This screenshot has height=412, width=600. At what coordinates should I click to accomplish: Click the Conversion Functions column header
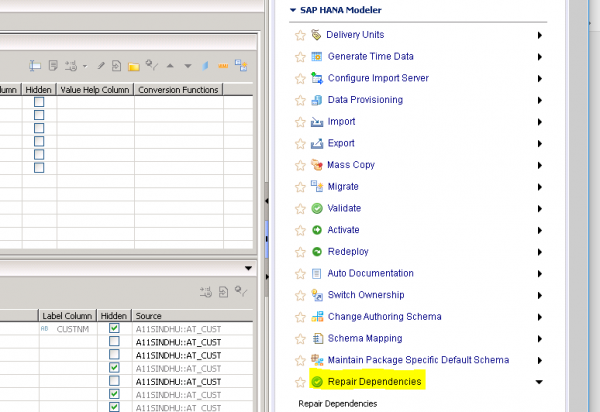tap(178, 90)
